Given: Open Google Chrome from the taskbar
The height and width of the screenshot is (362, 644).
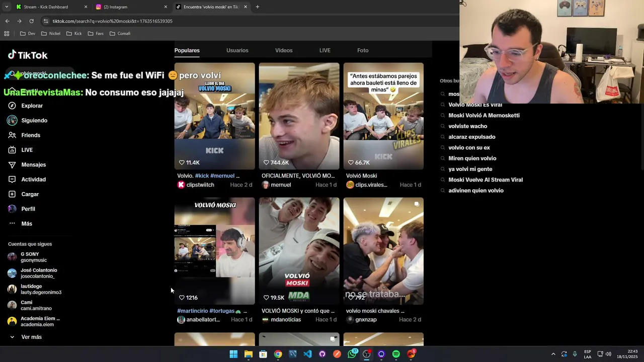Looking at the screenshot, I should 278,354.
